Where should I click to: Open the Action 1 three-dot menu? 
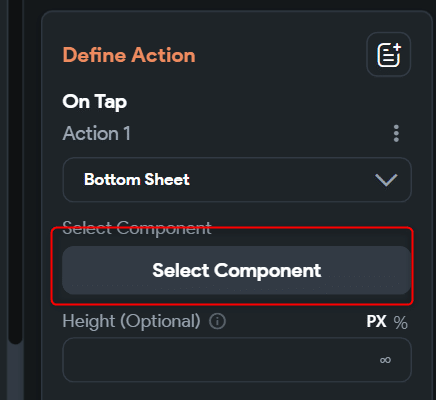tap(396, 134)
